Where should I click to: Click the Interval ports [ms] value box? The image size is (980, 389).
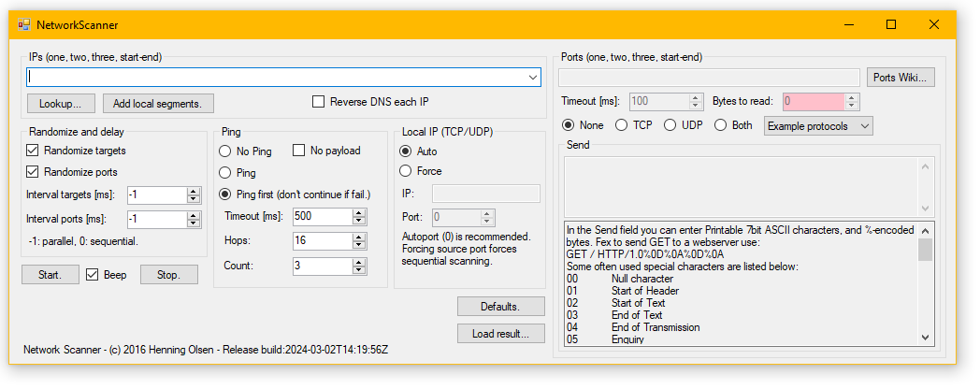click(156, 220)
